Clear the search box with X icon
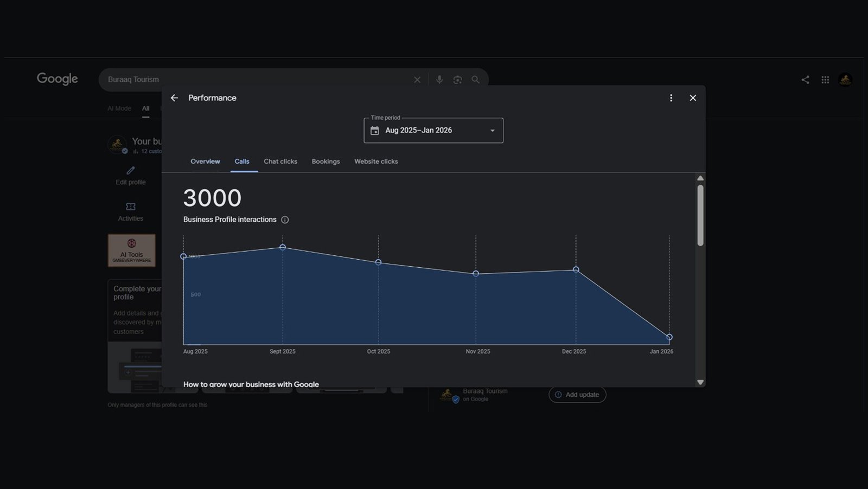 [x=417, y=80]
